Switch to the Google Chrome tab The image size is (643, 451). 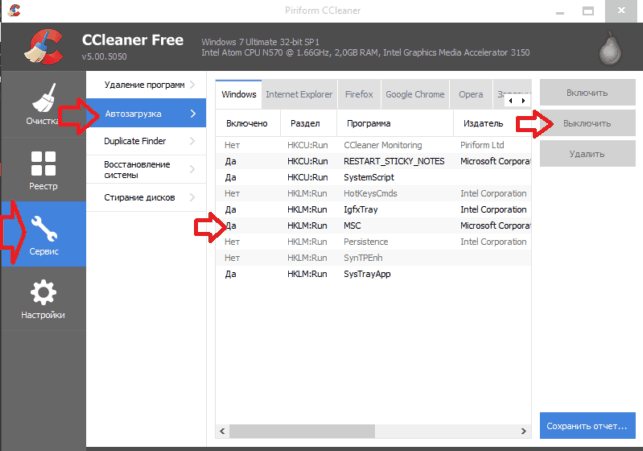(415, 94)
